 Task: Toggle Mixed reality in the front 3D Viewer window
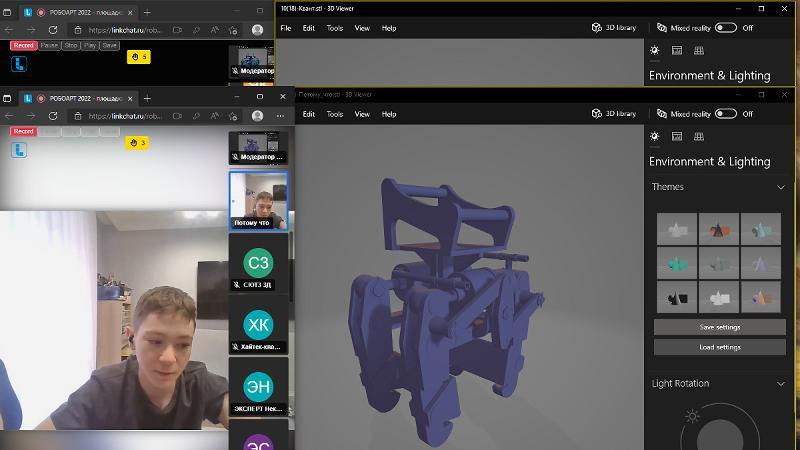[725, 114]
